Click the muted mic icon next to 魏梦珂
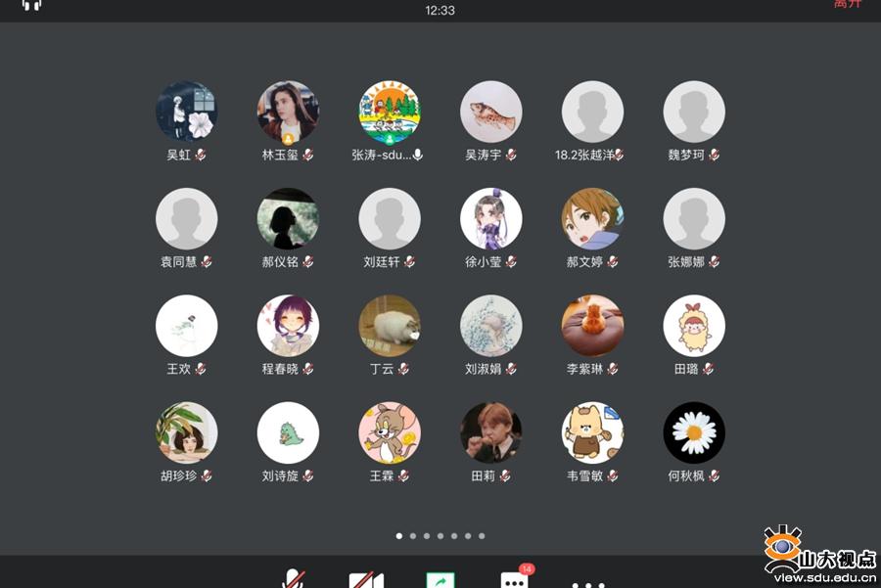Viewport: 881px width, 588px height. point(715,155)
